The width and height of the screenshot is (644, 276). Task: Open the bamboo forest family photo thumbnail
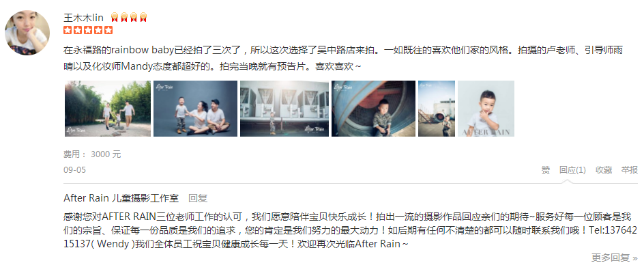point(108,109)
